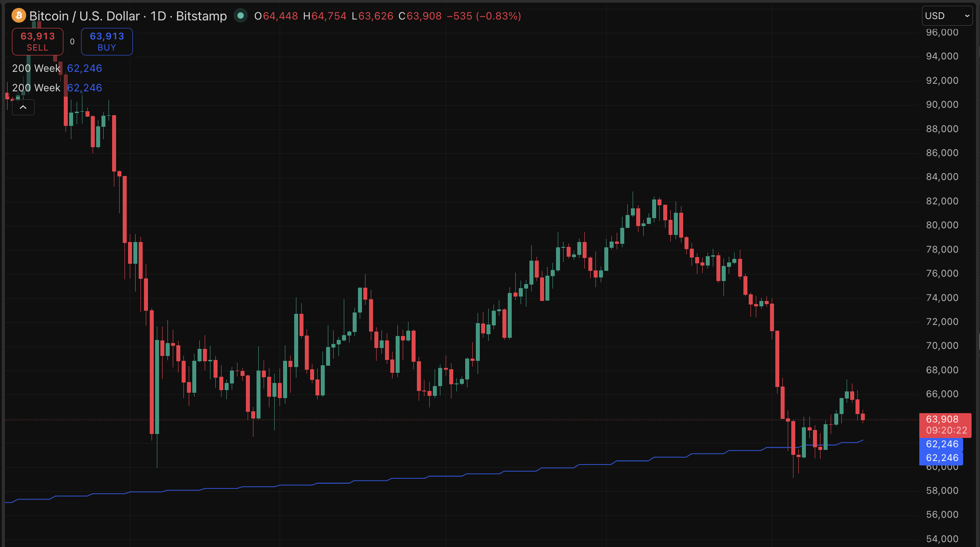Click the first 200 Week value 62,246

[x=85, y=68]
